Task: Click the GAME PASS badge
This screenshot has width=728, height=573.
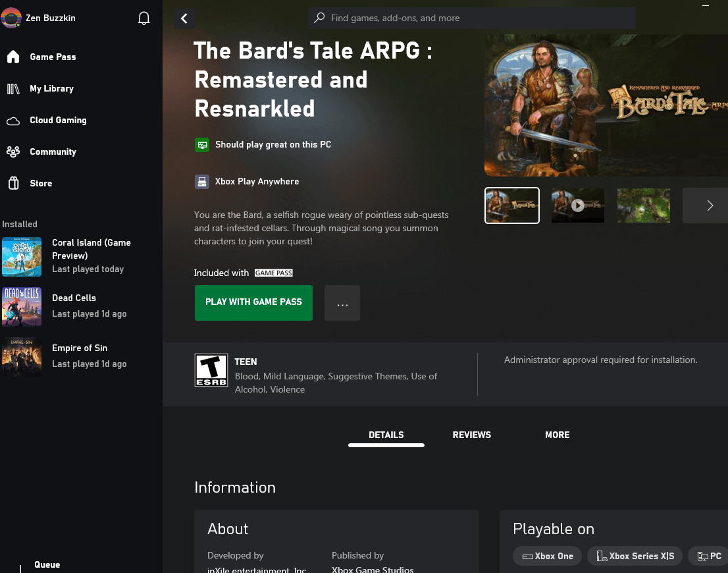Action: (x=273, y=273)
